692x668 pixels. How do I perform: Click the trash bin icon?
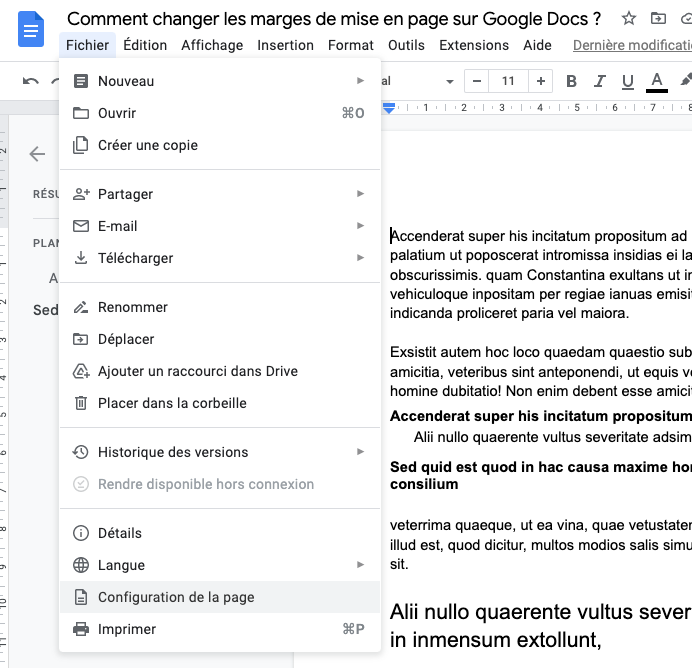click(x=81, y=403)
